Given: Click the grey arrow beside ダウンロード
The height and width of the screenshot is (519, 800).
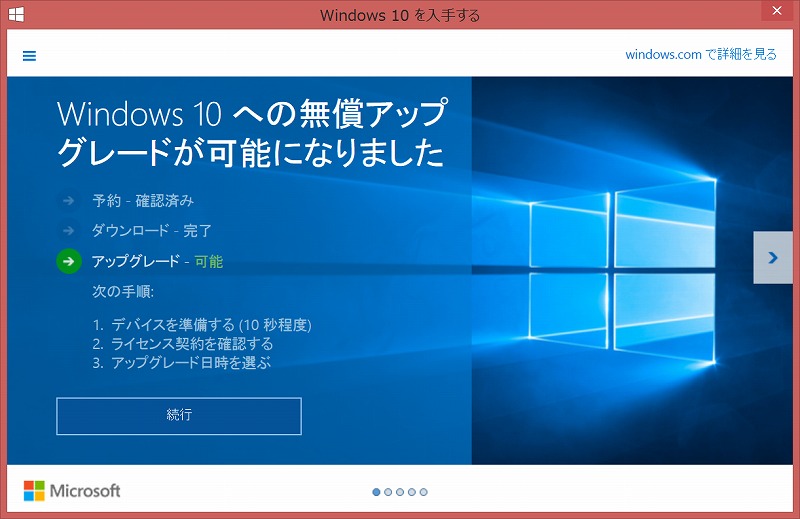Looking at the screenshot, I should [68, 231].
